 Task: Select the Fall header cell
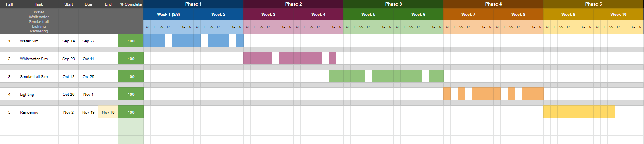(10, 4)
